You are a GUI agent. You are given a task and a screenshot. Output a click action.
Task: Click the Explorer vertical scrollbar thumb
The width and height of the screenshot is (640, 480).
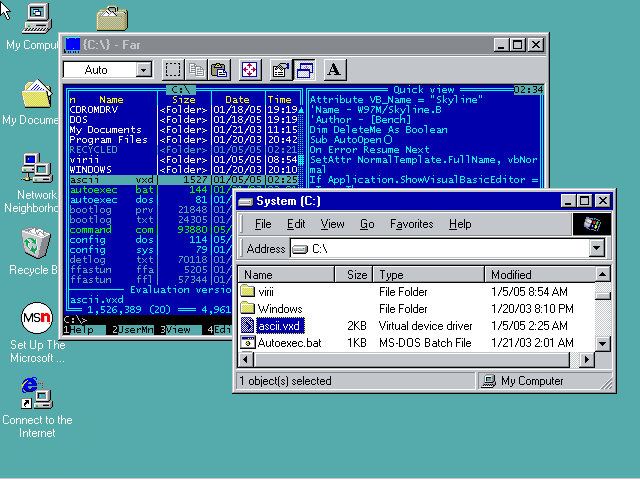point(602,296)
